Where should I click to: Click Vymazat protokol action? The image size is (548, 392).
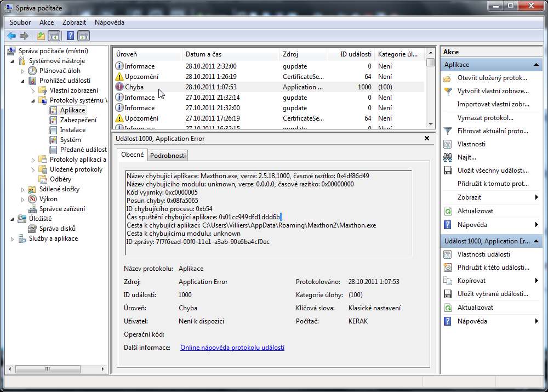[485, 118]
